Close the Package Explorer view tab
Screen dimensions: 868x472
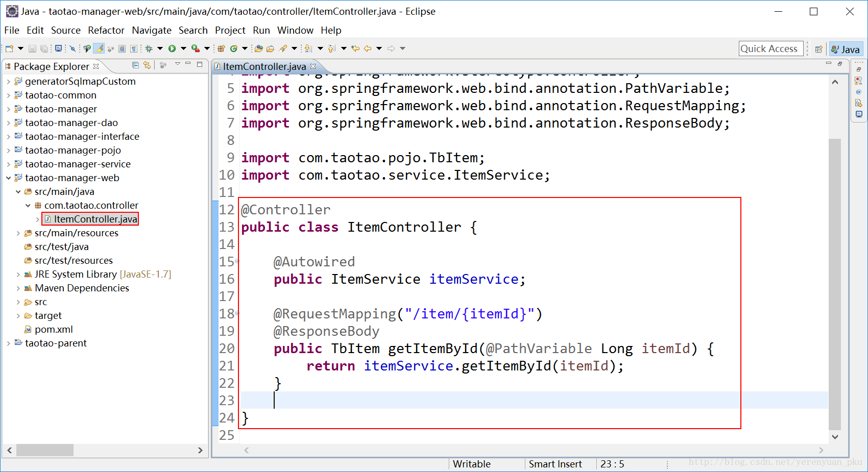tap(96, 66)
